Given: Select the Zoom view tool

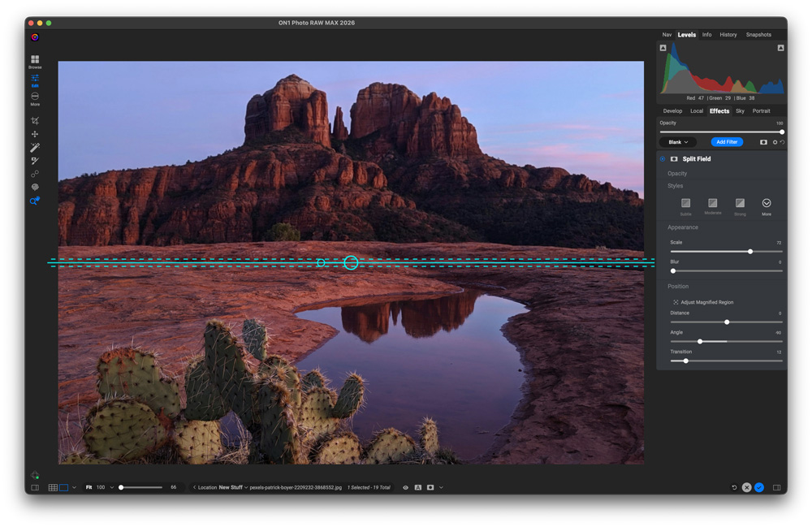Looking at the screenshot, I should coord(34,201).
